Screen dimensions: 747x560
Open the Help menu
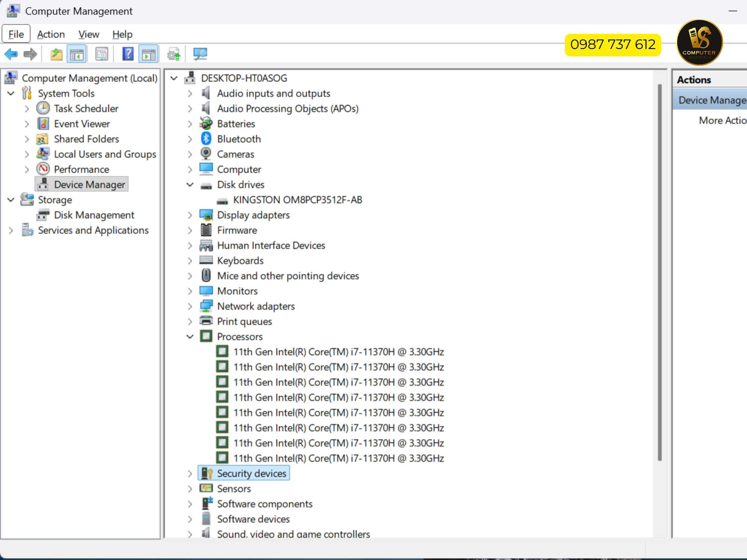123,34
